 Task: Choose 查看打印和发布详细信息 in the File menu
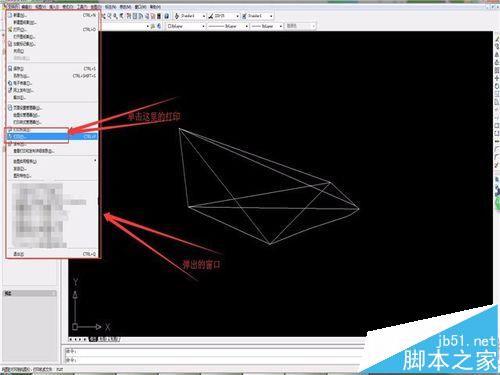point(52,151)
